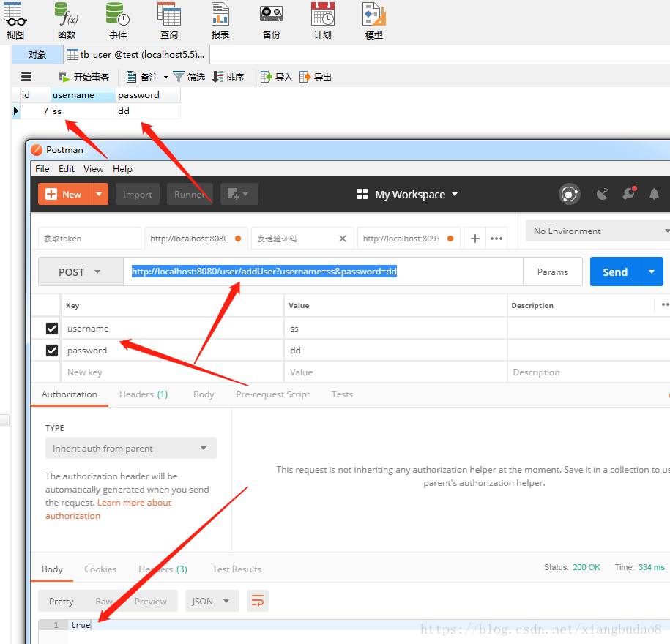
Task: Click the Learn more about authorization link
Action: [x=108, y=509]
